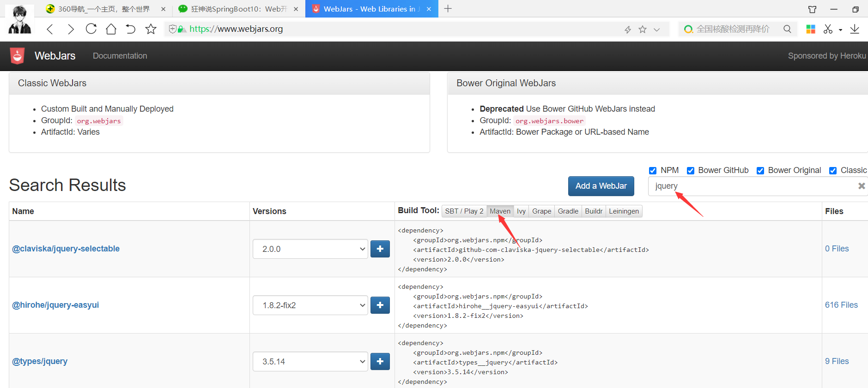Select the Maven build tool

[500, 211]
